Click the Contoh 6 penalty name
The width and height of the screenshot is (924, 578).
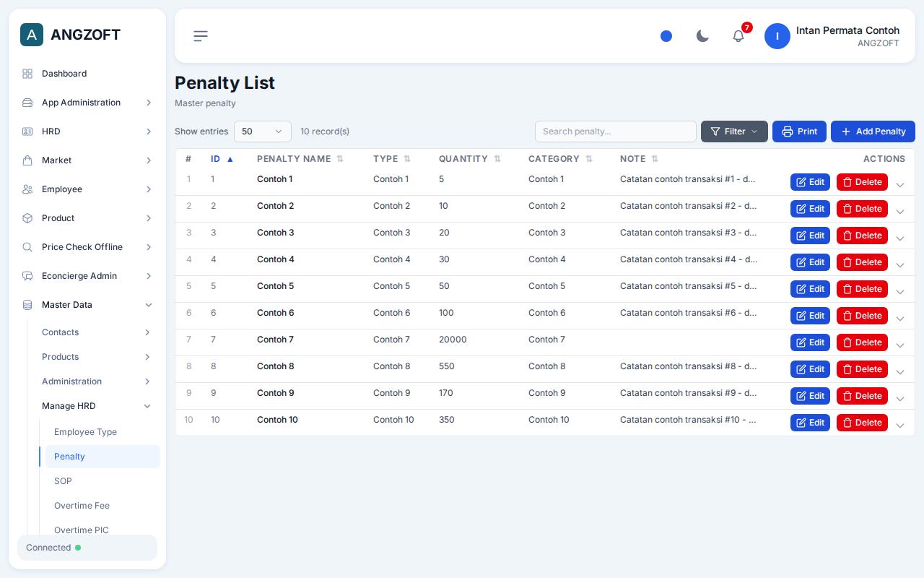click(275, 313)
